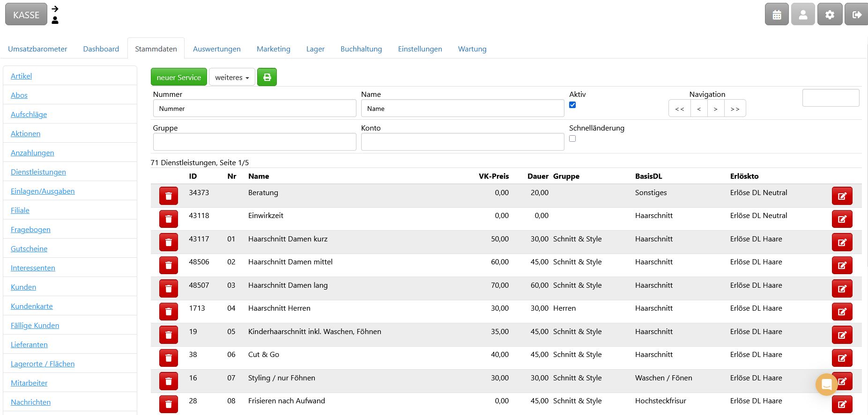Edit the Einwirkzeit service entry
This screenshot has width=868, height=415.
tap(842, 219)
